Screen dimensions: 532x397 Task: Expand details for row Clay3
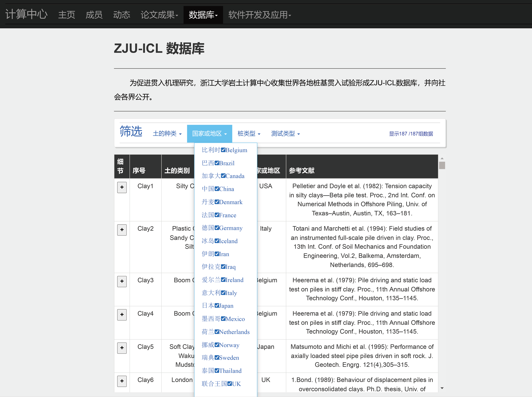tap(122, 281)
